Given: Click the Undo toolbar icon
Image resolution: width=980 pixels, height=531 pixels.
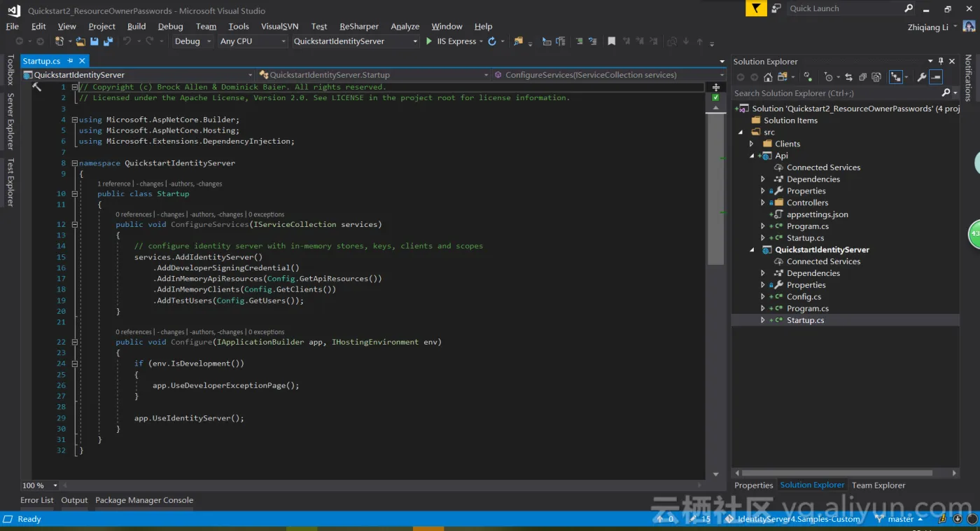Looking at the screenshot, I should pos(127,41).
